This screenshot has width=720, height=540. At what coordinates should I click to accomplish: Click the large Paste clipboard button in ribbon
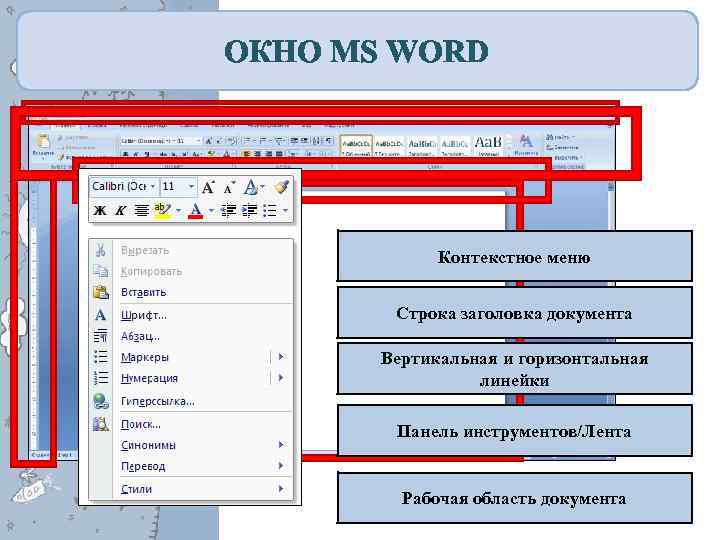pos(43,146)
